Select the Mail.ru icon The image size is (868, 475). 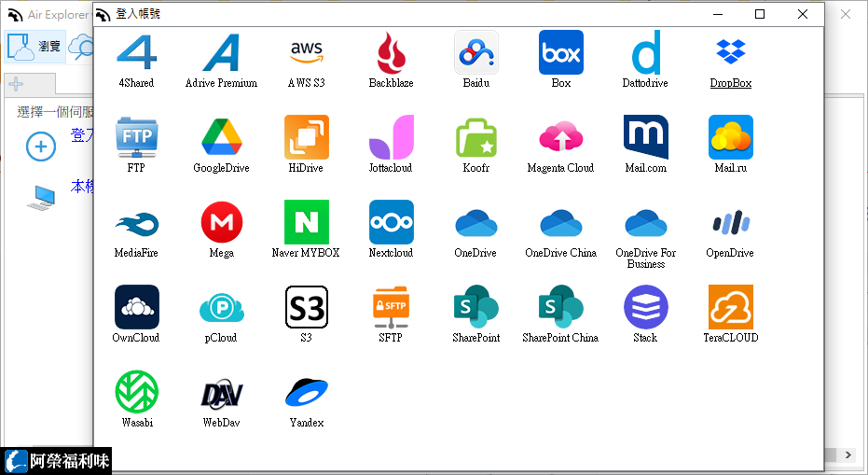[731, 137]
